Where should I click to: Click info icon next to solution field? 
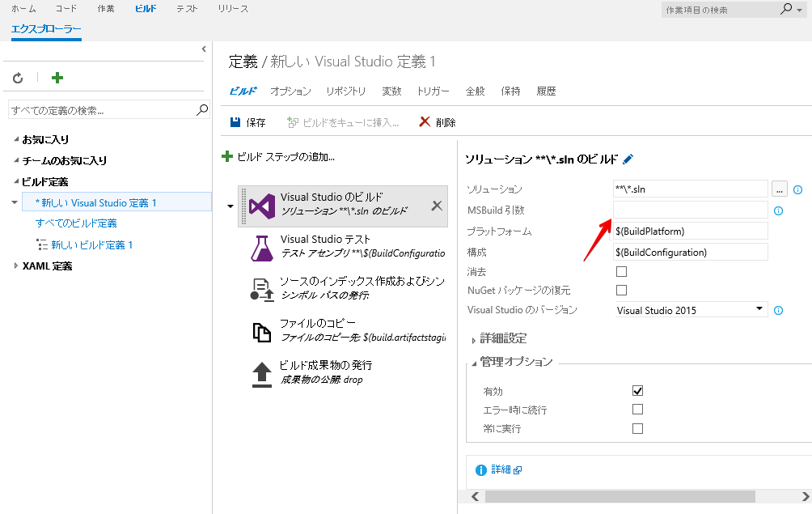[x=798, y=189]
